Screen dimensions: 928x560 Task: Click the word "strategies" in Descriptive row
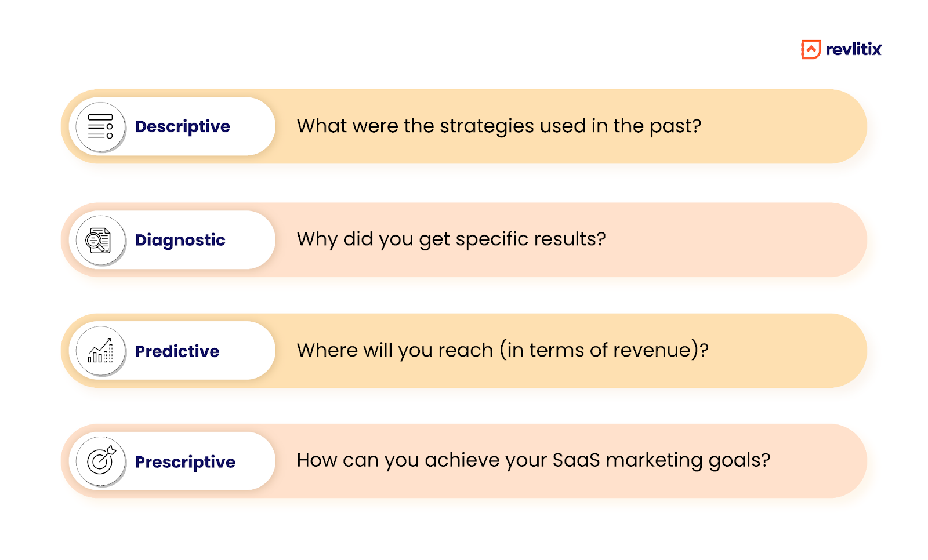click(x=487, y=126)
